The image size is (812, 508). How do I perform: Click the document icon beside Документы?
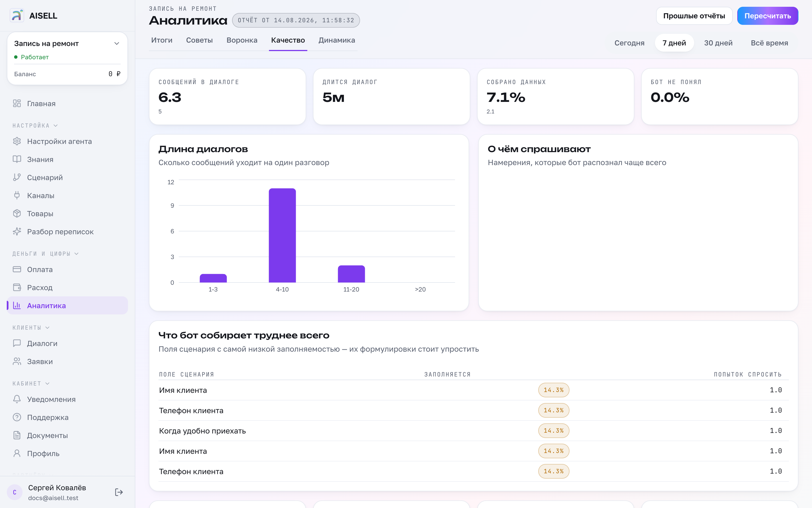pos(17,435)
